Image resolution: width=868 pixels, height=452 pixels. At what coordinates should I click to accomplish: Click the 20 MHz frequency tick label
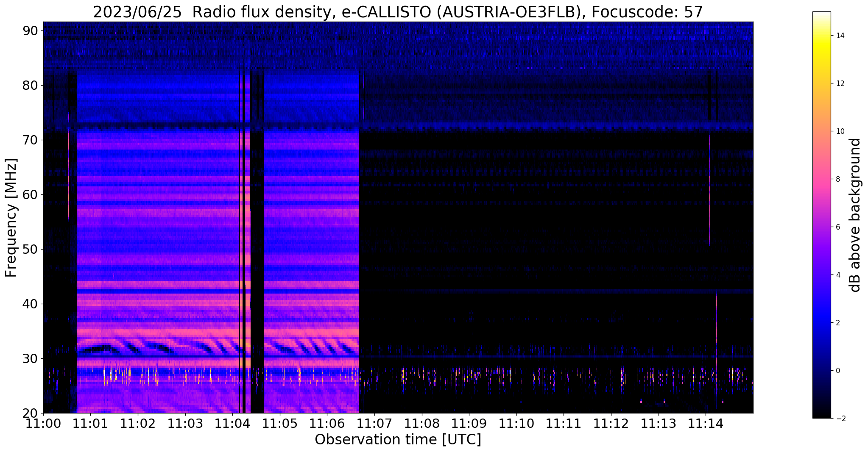(31, 413)
